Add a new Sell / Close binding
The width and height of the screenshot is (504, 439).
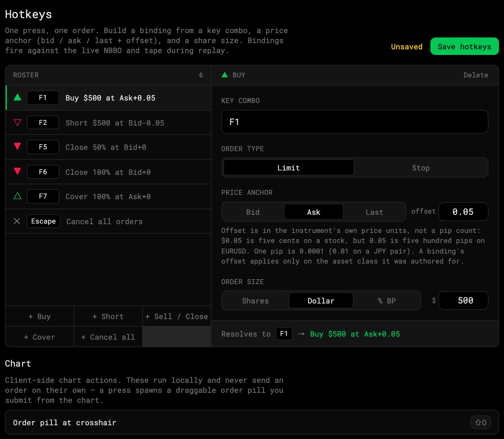pyautogui.click(x=177, y=316)
